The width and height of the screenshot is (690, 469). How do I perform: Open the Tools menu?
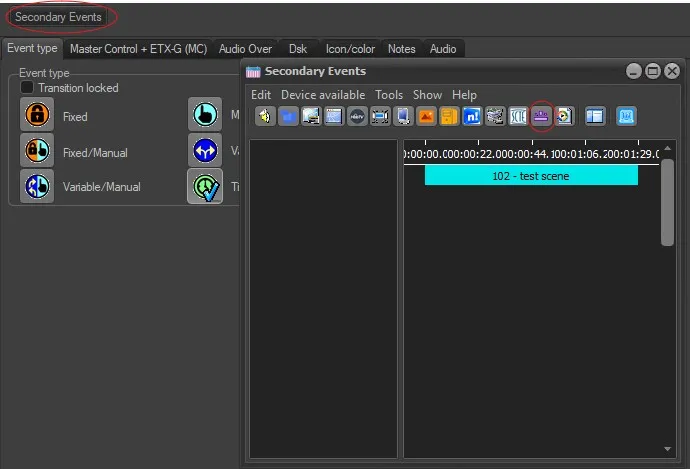389,95
